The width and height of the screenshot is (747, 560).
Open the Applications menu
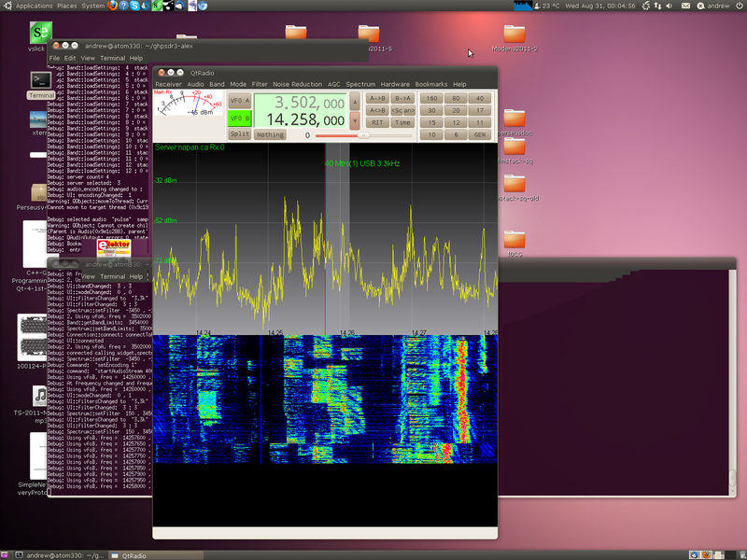coord(34,6)
